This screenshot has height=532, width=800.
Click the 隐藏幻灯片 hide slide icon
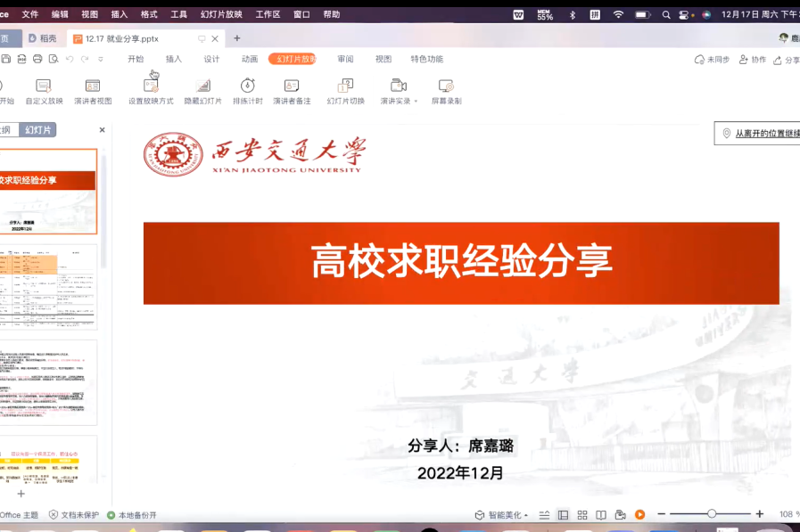203,86
